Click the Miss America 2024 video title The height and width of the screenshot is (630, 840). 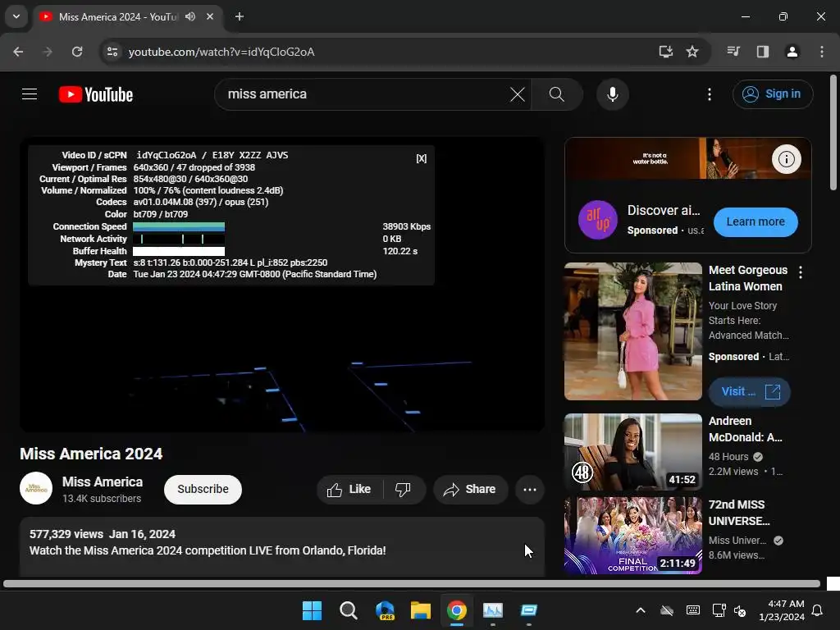pos(91,454)
